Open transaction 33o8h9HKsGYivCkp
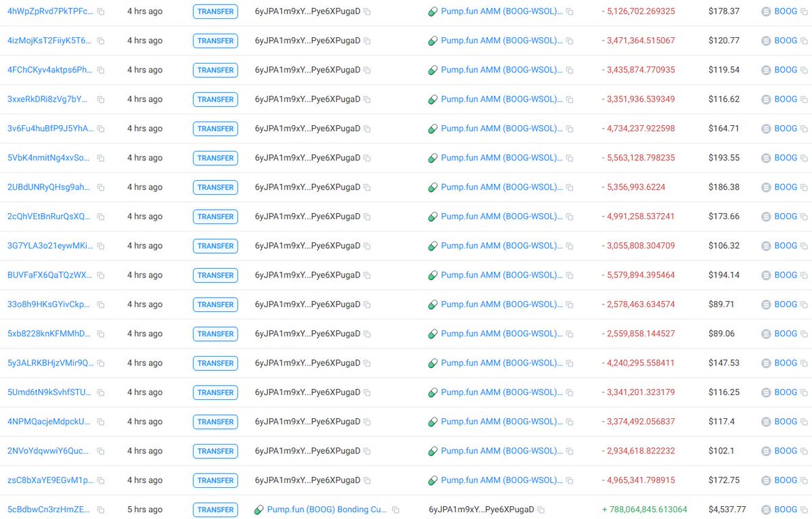Image resolution: width=812 pixels, height=519 pixels. tap(49, 304)
